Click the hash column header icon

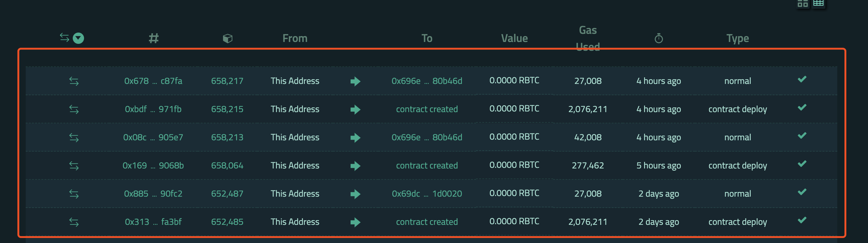(154, 38)
